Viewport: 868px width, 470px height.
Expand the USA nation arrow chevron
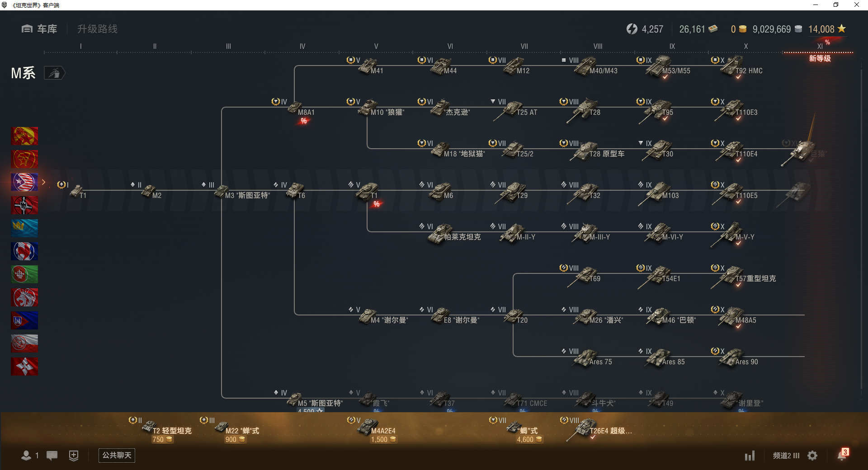point(44,182)
